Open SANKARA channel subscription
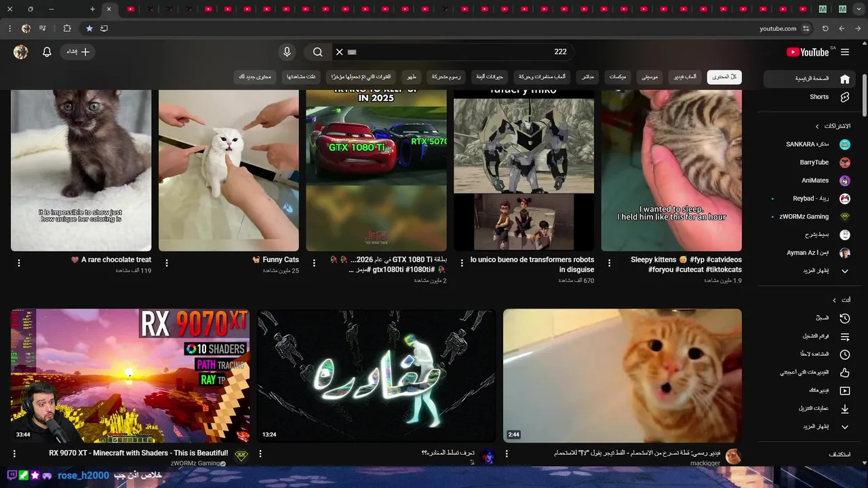The width and height of the screenshot is (868, 488). pyautogui.click(x=810, y=144)
